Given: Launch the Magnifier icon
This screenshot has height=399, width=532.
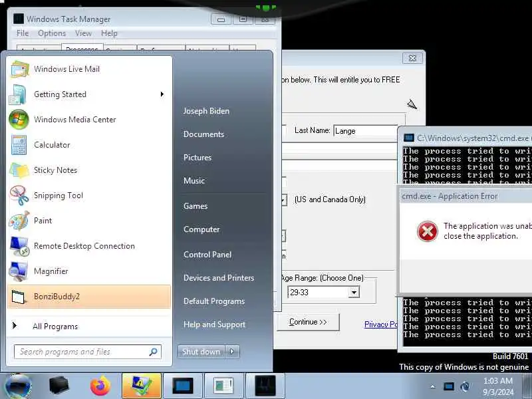Looking at the screenshot, I should coord(19,271).
